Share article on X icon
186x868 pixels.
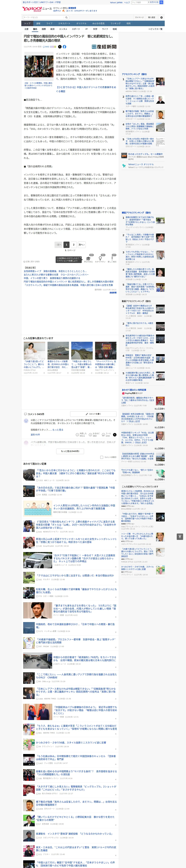tap(60, 47)
